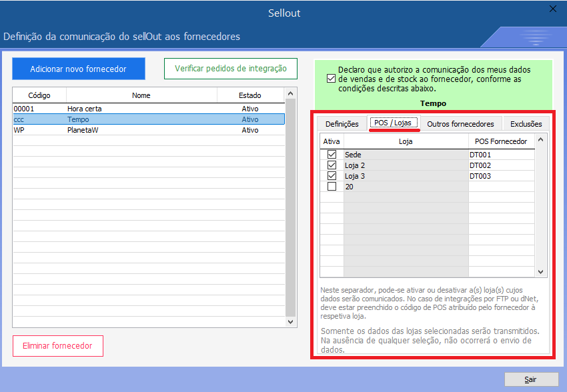This screenshot has height=392, width=567.
Task: Uncheck the Ativa checkbox for Sede
Action: pyautogui.click(x=332, y=155)
